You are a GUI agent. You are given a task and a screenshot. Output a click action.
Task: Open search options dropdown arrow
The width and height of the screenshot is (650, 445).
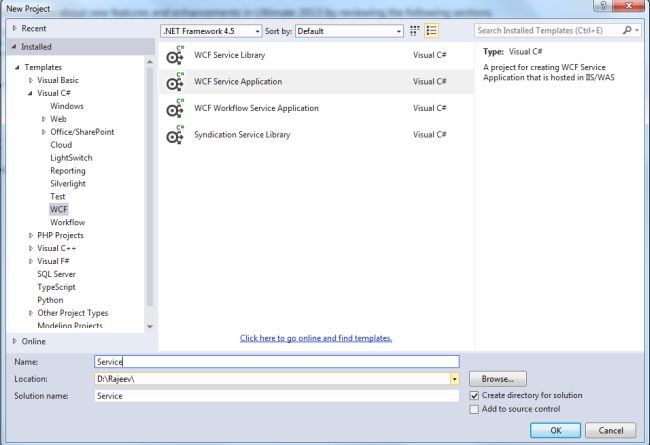click(637, 30)
